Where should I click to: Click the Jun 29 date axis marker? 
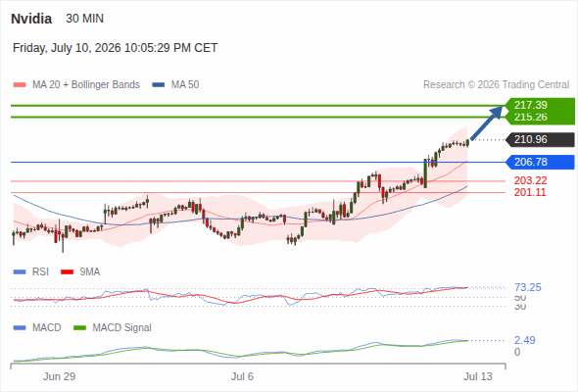click(x=59, y=376)
